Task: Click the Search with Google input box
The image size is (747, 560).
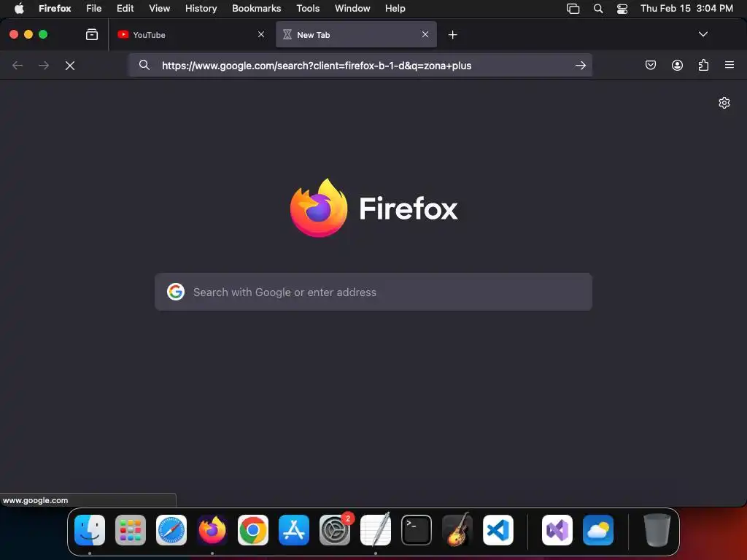Action: tap(373, 292)
